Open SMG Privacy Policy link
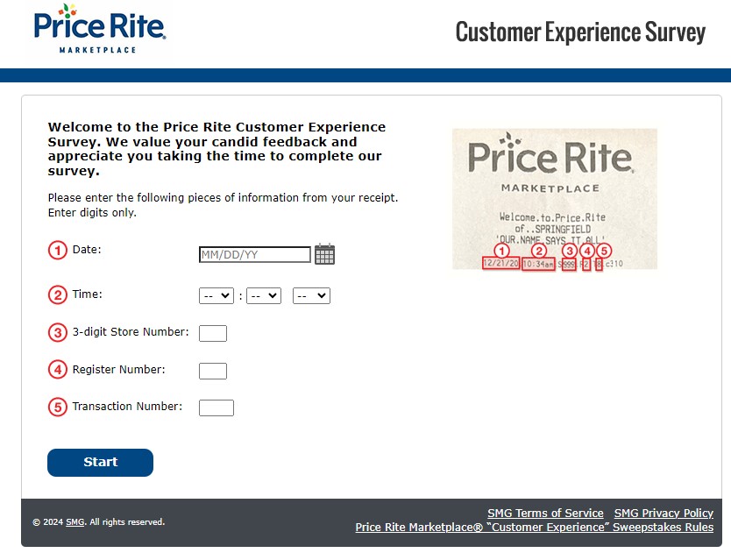Screen dimensions: 731x560 coord(664,513)
